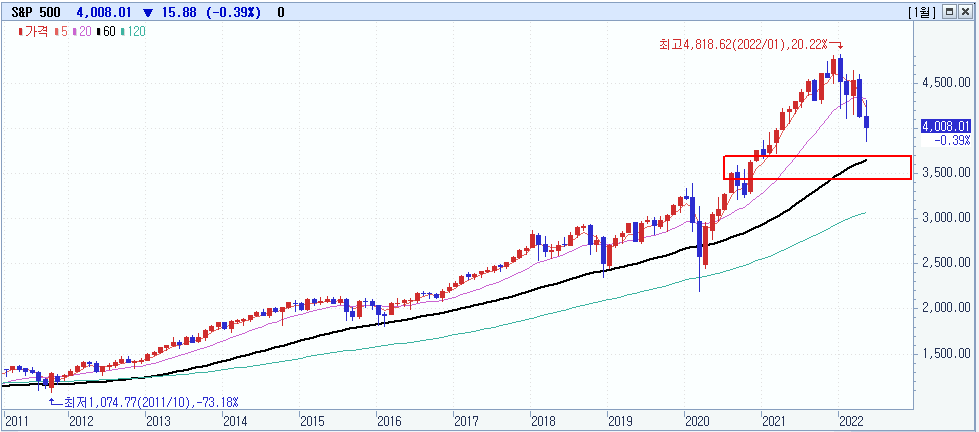Click the 2022 label on time axis
979x432 pixels.
850,421
